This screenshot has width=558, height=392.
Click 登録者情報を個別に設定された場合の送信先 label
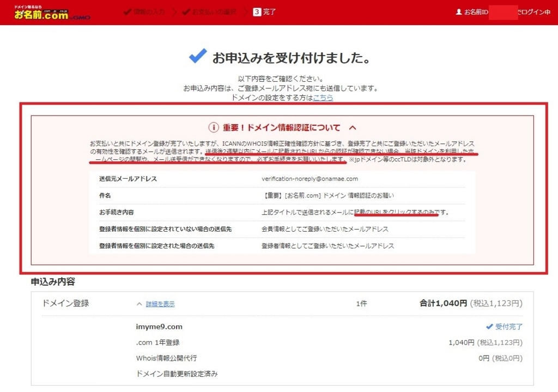click(157, 246)
